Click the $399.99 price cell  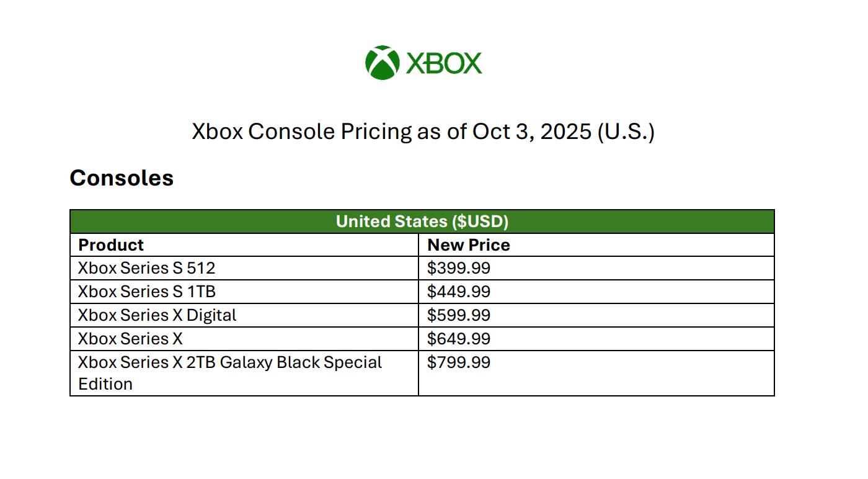459,268
